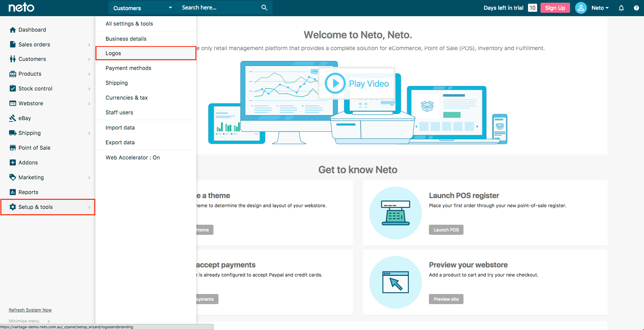Click the eBay gavel icon
This screenshot has width=644, height=330.
[x=13, y=118]
